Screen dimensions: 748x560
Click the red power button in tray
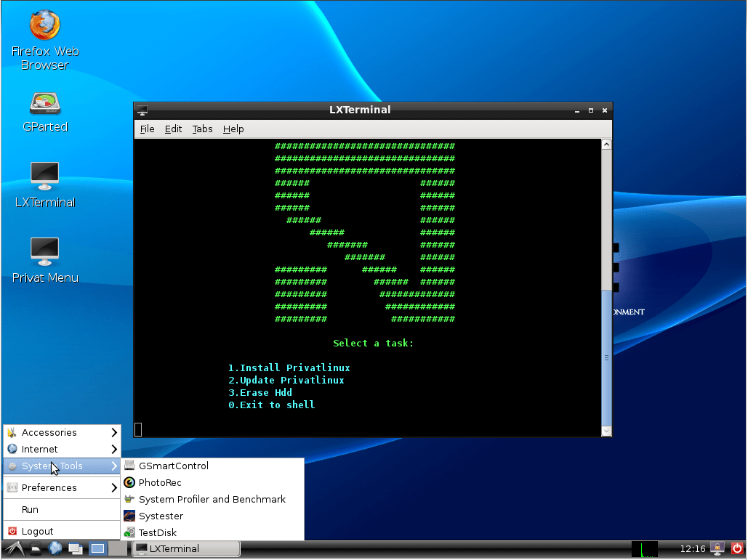point(737,548)
